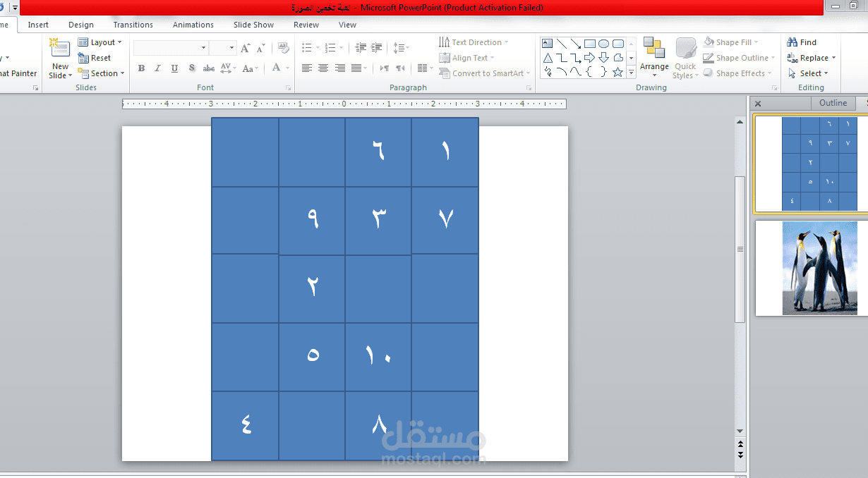Image resolution: width=868 pixels, height=478 pixels.
Task: Pick the Right Arrow block shape
Action: (x=590, y=58)
